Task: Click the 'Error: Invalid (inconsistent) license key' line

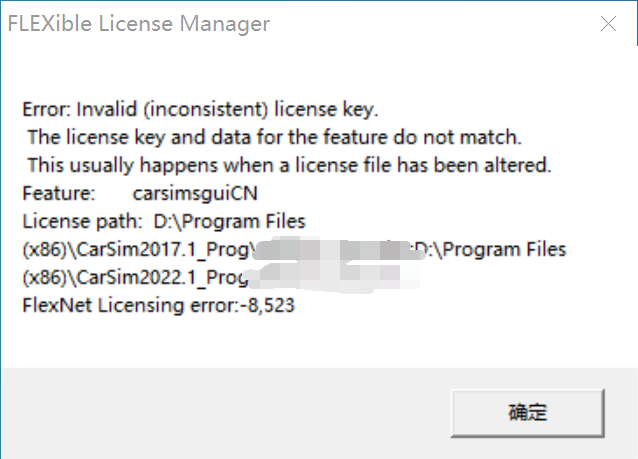Action: coord(201,109)
